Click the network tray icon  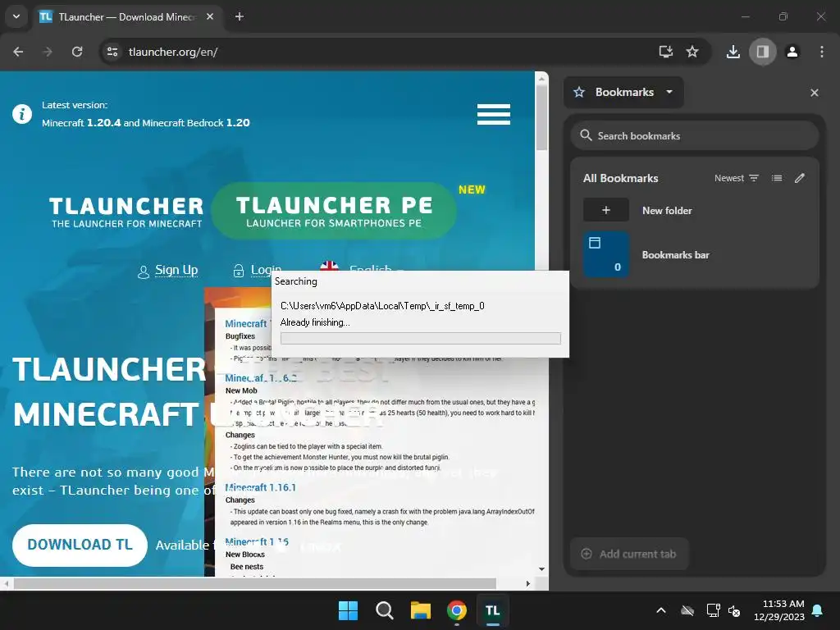pos(713,610)
